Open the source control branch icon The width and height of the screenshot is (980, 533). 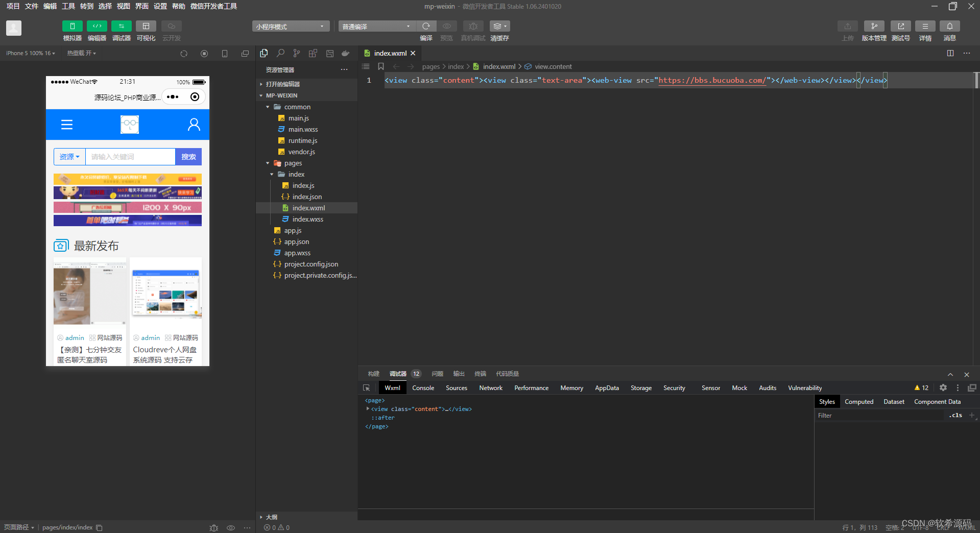[x=297, y=53]
